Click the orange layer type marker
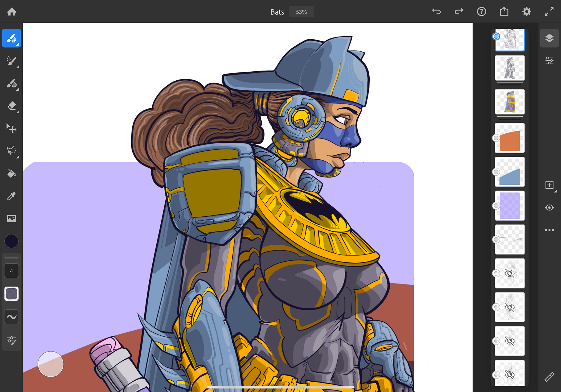 (x=496, y=138)
